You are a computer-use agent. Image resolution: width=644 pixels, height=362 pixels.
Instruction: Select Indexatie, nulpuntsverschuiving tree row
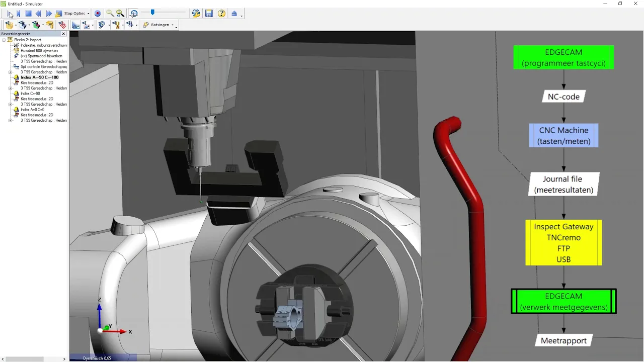coord(44,45)
